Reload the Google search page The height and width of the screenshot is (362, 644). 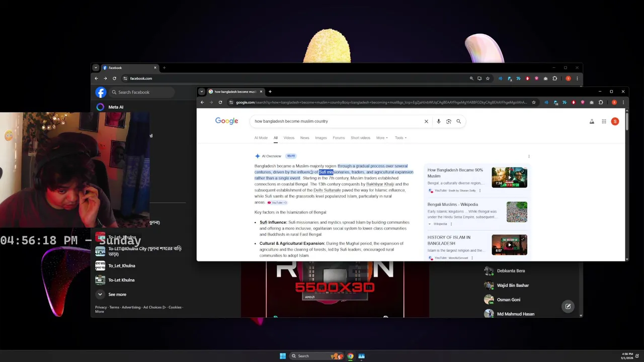[x=220, y=103]
